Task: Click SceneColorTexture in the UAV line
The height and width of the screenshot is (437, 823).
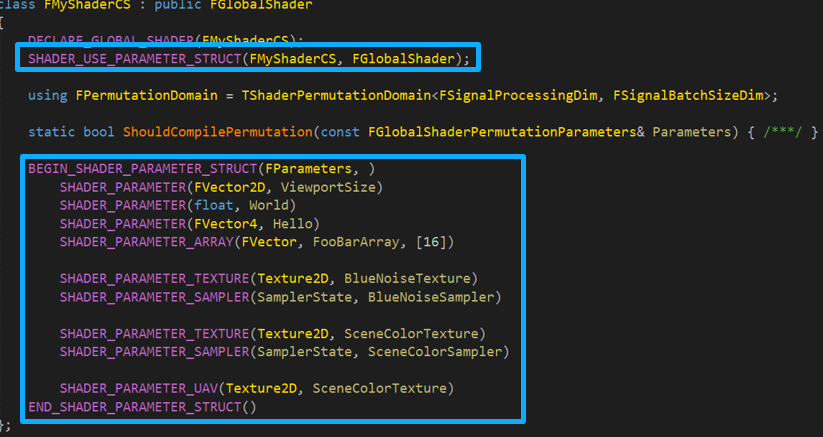Action: 379,388
